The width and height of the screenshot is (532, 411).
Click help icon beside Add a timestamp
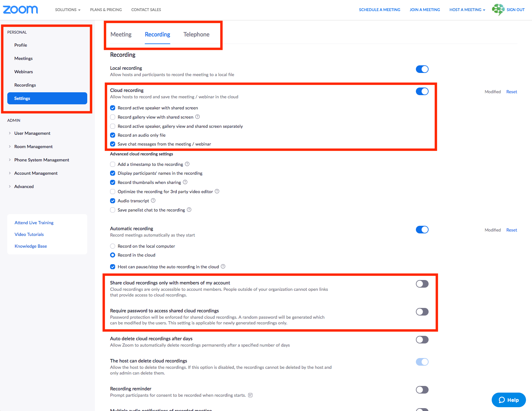coord(187,164)
